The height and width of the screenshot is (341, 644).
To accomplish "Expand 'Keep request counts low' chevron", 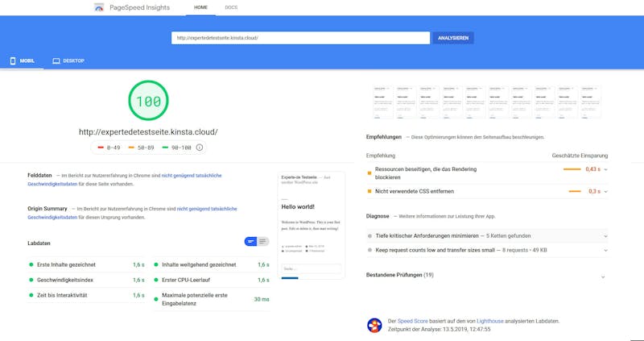I will (605, 250).
